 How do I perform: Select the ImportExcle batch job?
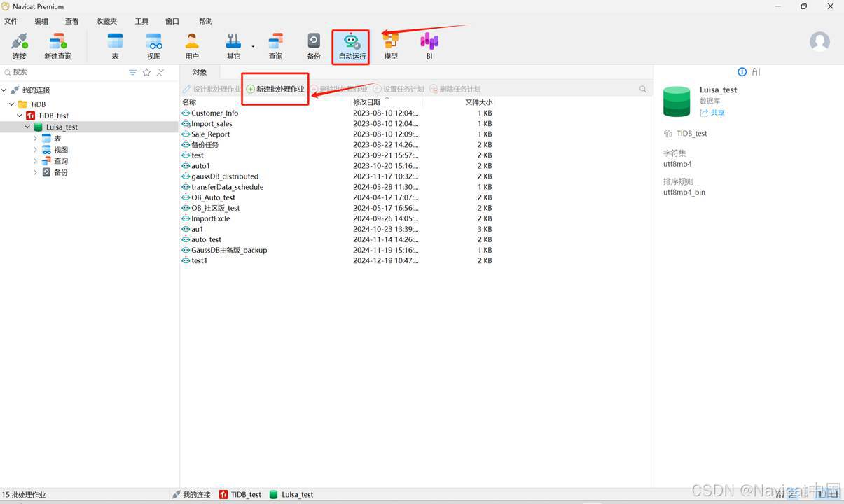click(x=211, y=218)
